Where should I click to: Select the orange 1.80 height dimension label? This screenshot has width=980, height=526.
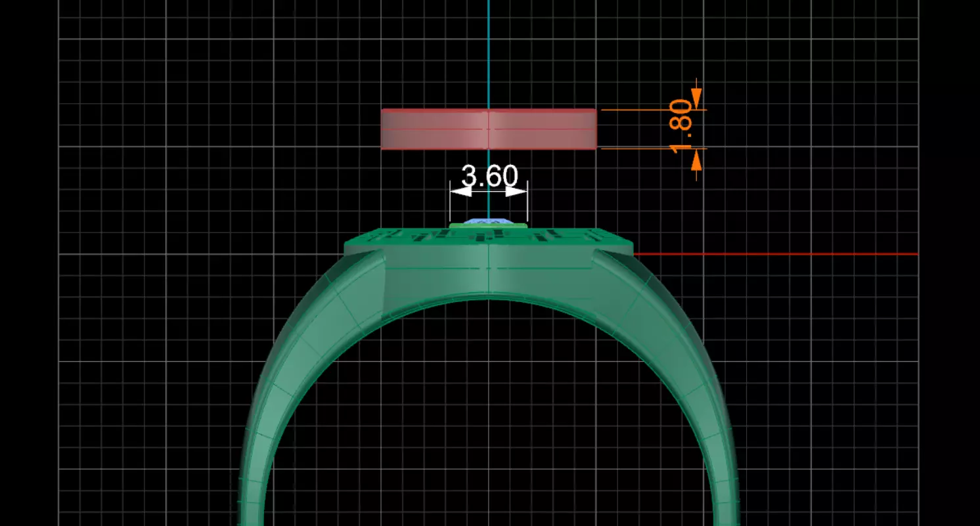680,126
